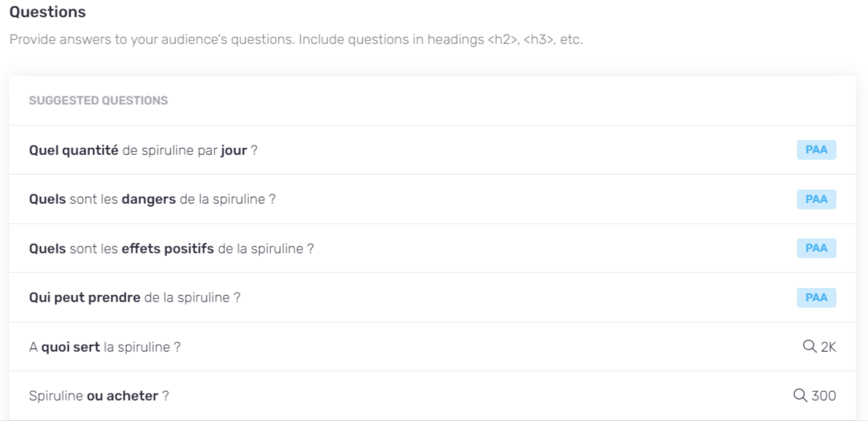Screen dimensions: 868x421
Task: Click the magnifier icon beside 300
Action: pyautogui.click(x=800, y=396)
